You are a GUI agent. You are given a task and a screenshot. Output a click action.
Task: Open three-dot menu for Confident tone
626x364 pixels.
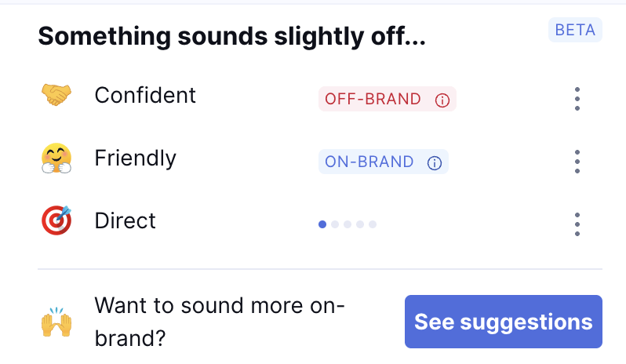pos(577,99)
